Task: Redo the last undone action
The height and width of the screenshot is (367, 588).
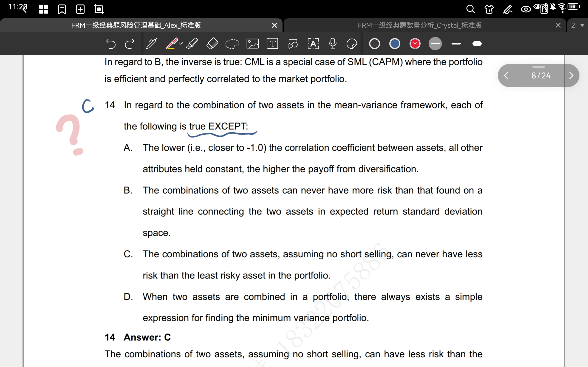Action: 130,44
